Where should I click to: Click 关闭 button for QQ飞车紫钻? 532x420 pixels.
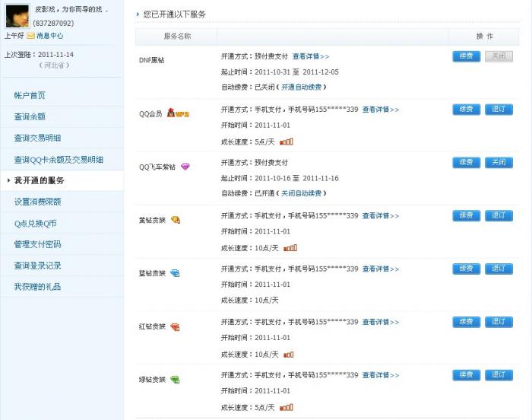click(499, 162)
